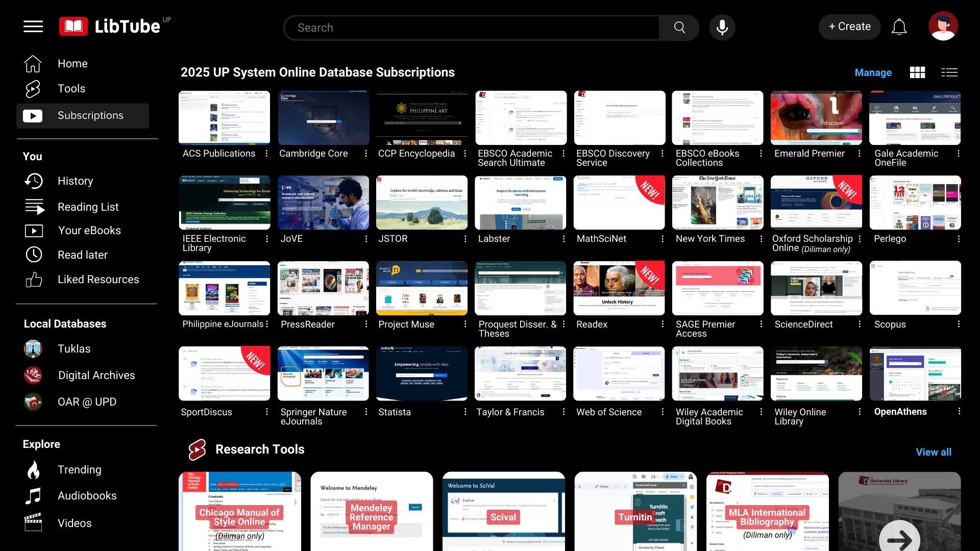Viewport: 980px width, 551px height.
Task: Select Subscriptions in the sidebar
Action: point(83,116)
